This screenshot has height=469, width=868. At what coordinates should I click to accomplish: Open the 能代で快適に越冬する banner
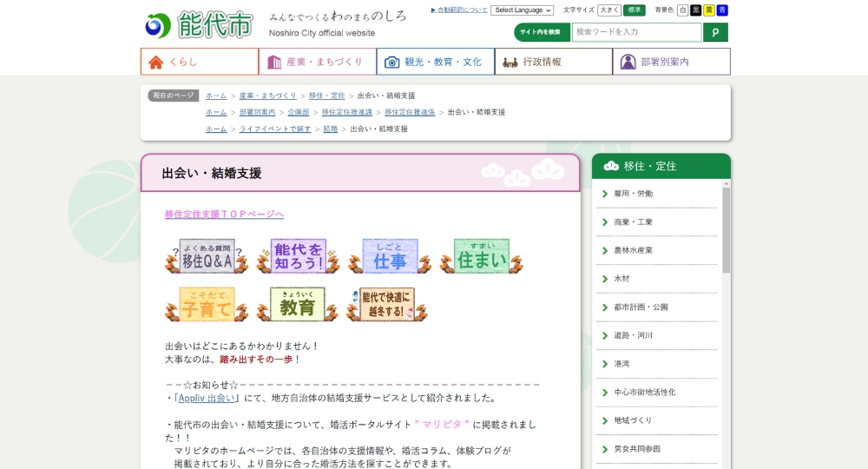387,304
